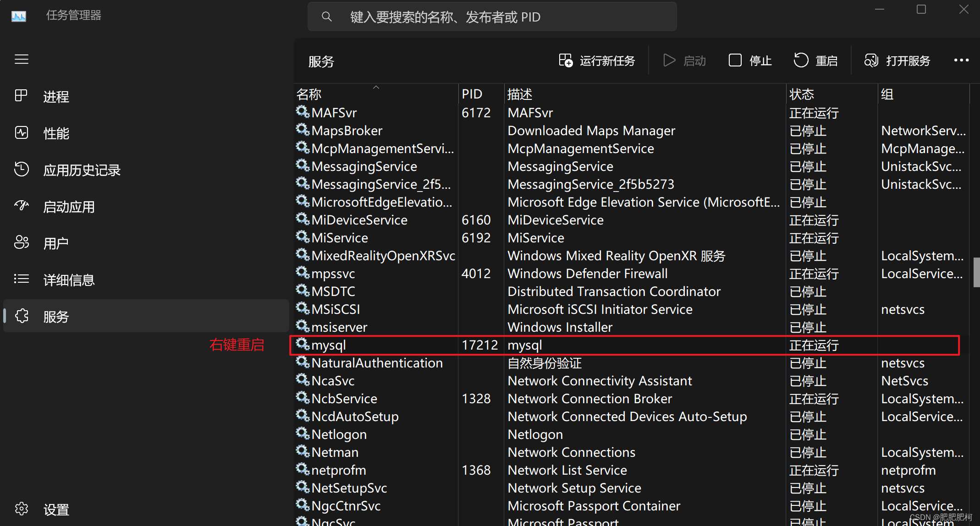Select the MixedRealityOpenXRSvc row
This screenshot has height=526, width=980.
tap(632, 256)
